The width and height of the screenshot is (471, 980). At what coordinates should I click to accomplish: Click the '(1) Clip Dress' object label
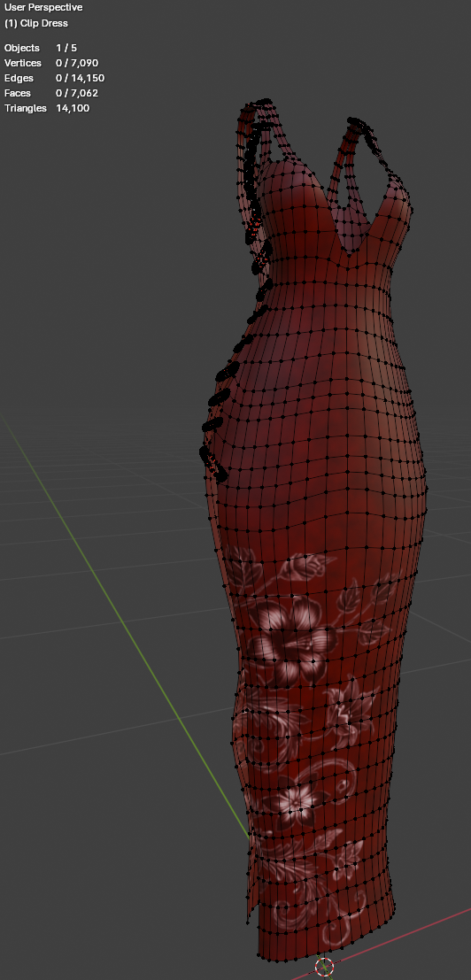[x=36, y=23]
